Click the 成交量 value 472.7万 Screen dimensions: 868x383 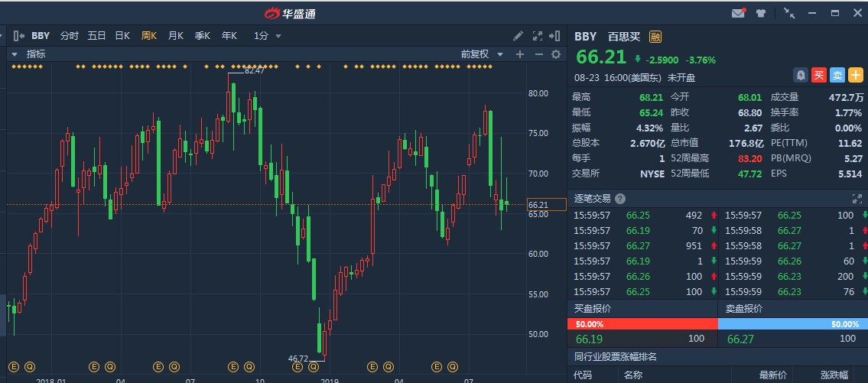coord(846,97)
